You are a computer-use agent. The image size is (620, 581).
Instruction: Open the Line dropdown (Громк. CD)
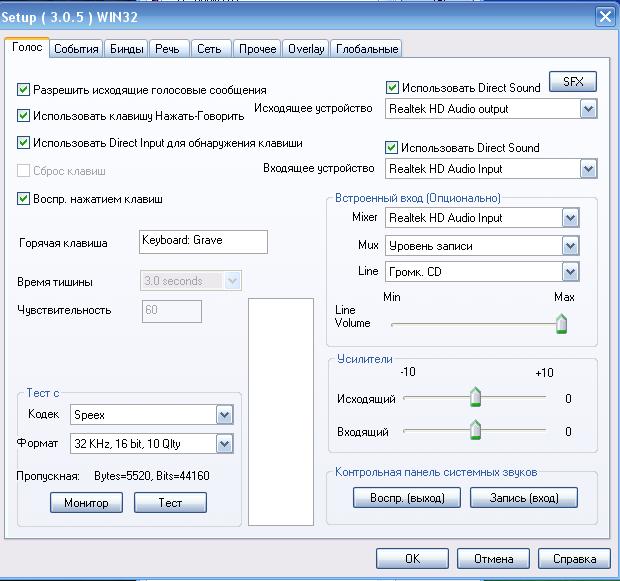tap(570, 272)
